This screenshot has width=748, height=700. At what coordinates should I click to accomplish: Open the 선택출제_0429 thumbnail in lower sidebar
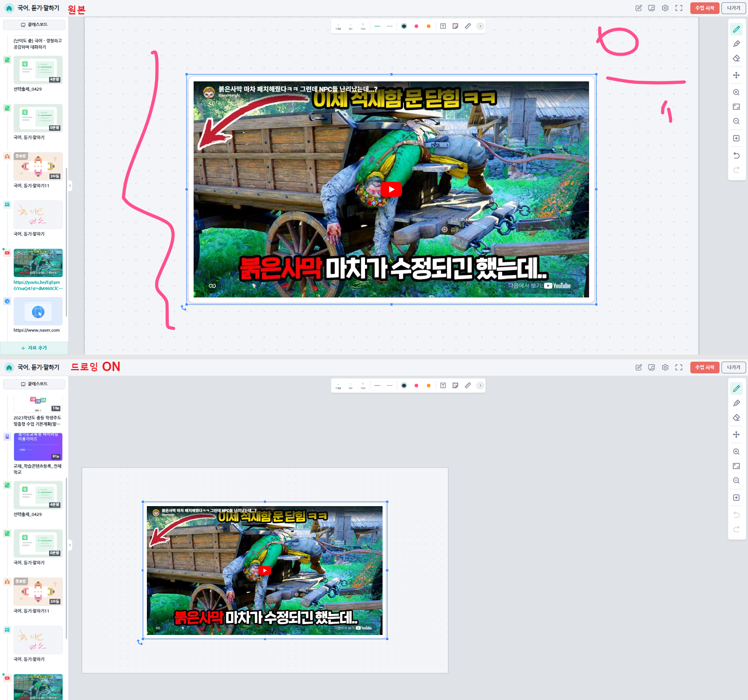[38, 495]
